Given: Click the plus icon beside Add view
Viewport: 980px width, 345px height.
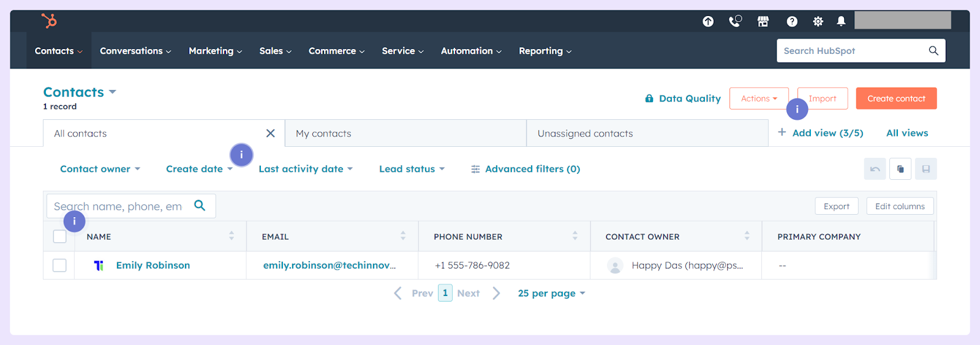Looking at the screenshot, I should pyautogui.click(x=782, y=132).
